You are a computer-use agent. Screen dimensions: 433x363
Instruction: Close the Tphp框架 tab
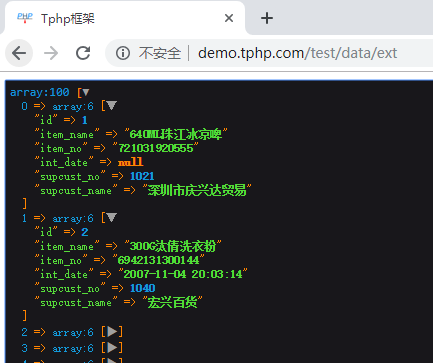229,18
